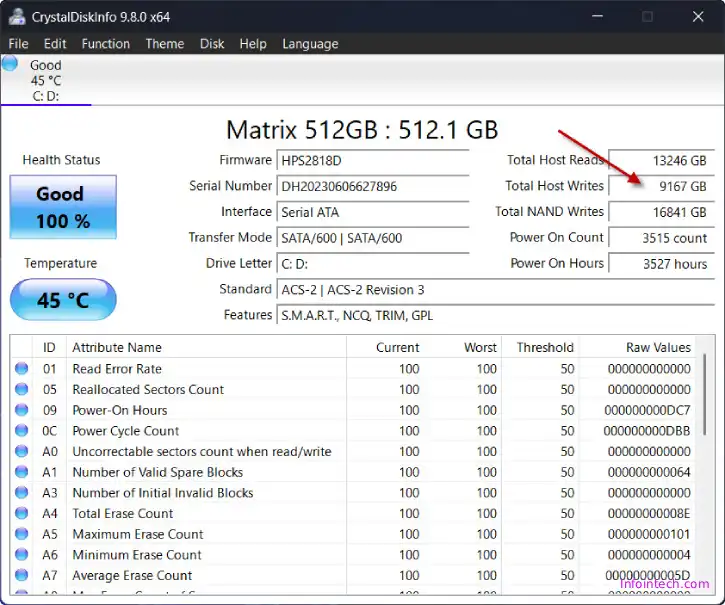Image resolution: width=725 pixels, height=605 pixels.
Task: Open the Function menu
Action: [x=105, y=44]
